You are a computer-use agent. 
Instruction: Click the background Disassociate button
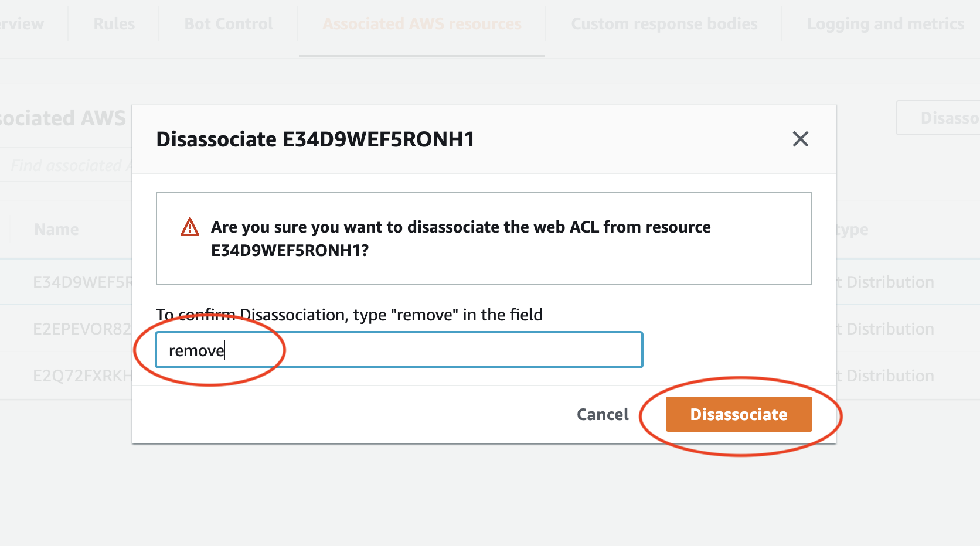(938, 118)
